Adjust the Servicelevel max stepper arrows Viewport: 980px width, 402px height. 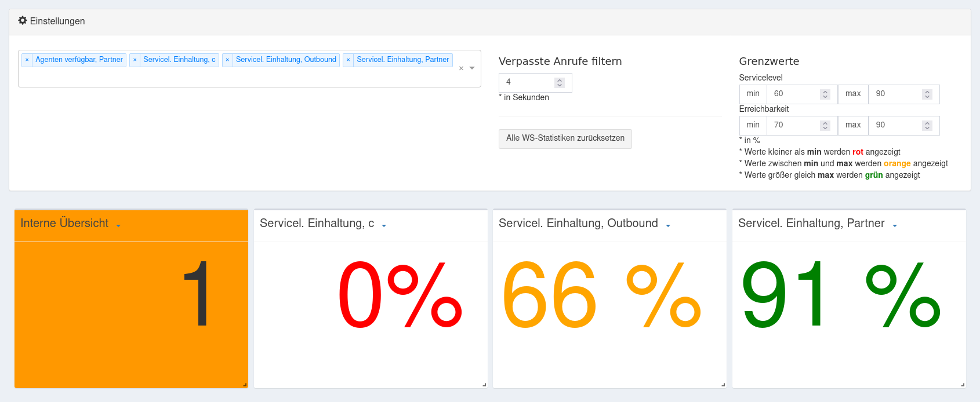coord(927,94)
